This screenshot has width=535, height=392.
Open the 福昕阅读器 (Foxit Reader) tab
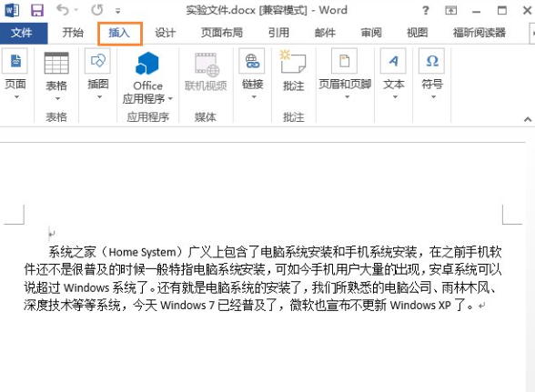point(479,33)
